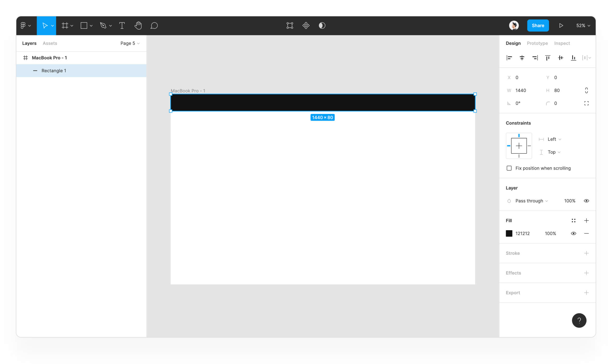Select the Comment tool
The image size is (612, 364).
click(x=154, y=26)
